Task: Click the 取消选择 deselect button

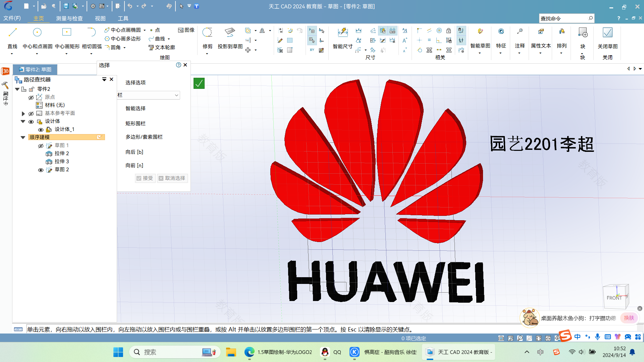Action: [172, 178]
